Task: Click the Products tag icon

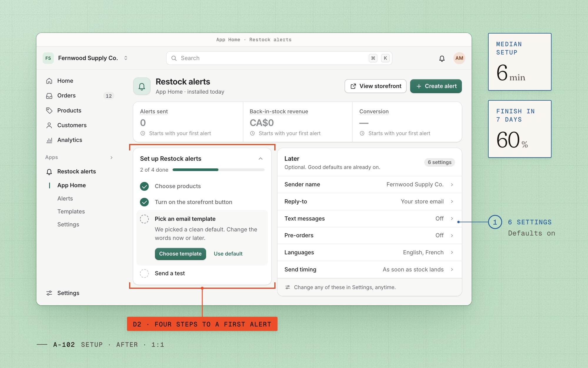Action: click(x=49, y=110)
